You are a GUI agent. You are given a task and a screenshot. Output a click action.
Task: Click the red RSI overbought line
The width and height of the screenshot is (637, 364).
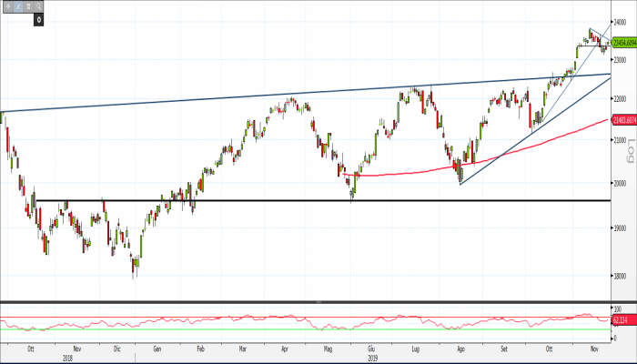(x=273, y=318)
